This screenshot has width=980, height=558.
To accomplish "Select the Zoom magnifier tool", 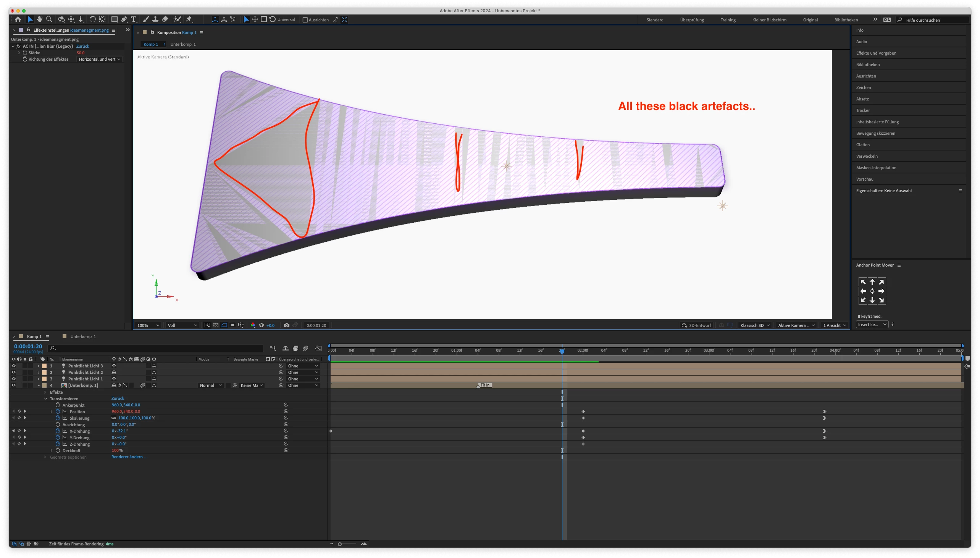I will (49, 19).
